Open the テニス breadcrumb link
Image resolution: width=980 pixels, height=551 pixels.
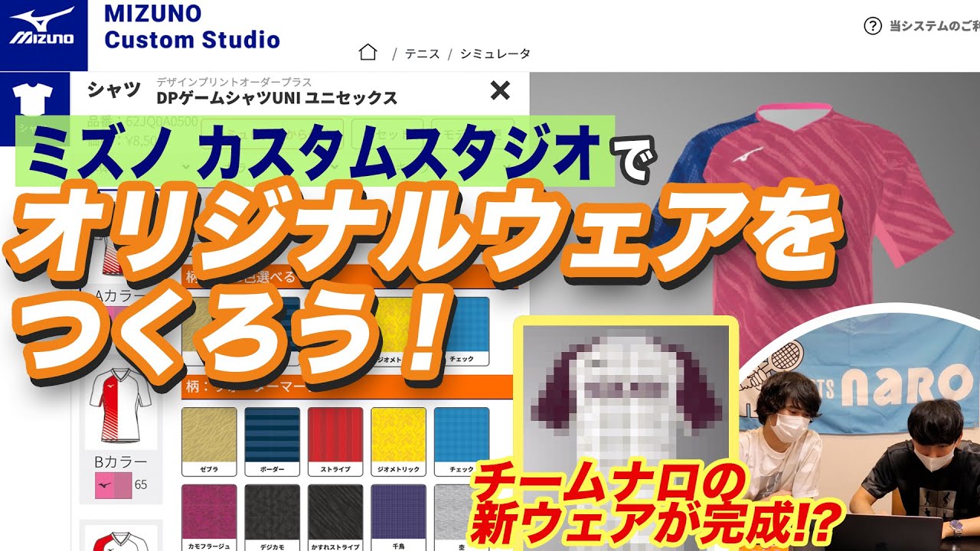(422, 54)
